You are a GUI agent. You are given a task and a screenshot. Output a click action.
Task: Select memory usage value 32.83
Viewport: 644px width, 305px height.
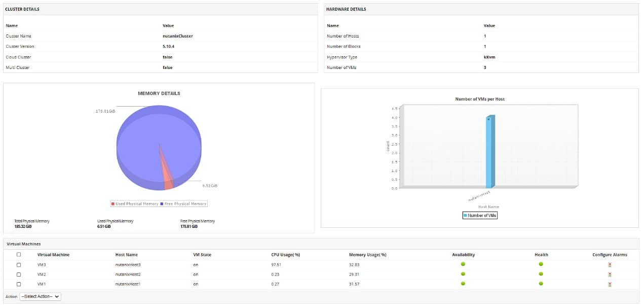(x=354, y=265)
